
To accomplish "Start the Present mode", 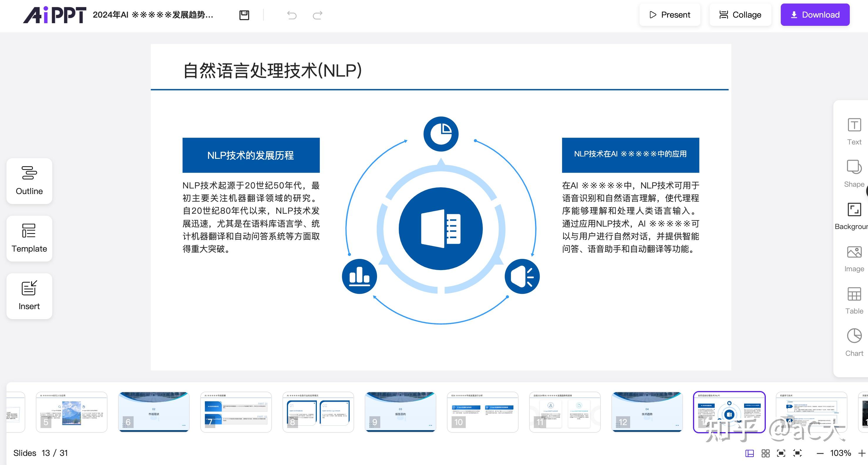I will click(x=670, y=15).
